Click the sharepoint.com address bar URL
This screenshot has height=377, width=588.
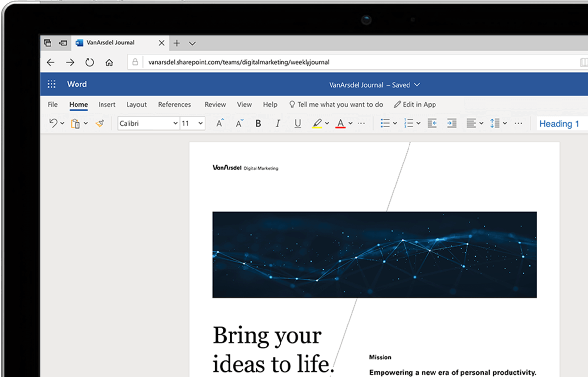point(238,62)
